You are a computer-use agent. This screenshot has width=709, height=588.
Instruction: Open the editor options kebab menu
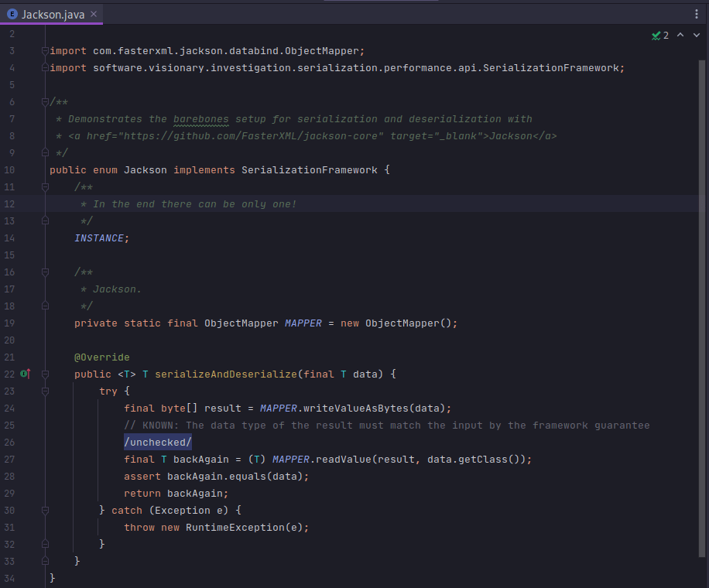click(695, 14)
